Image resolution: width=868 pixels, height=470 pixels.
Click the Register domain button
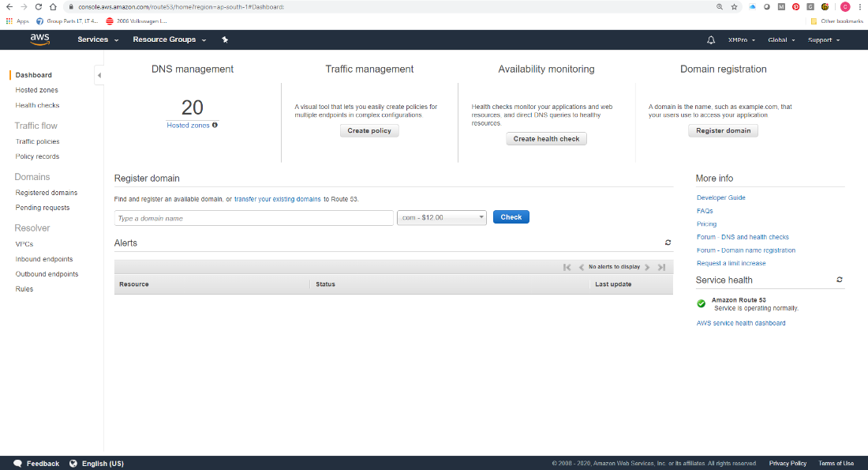723,131
